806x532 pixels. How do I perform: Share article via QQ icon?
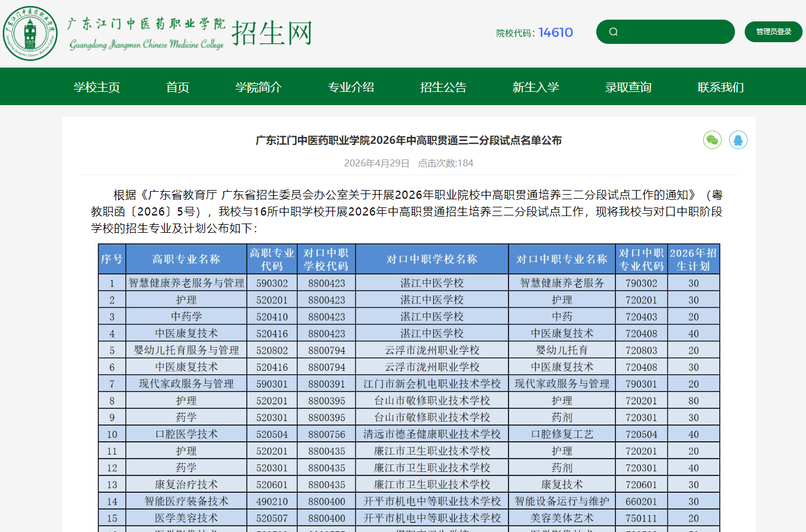(x=738, y=140)
